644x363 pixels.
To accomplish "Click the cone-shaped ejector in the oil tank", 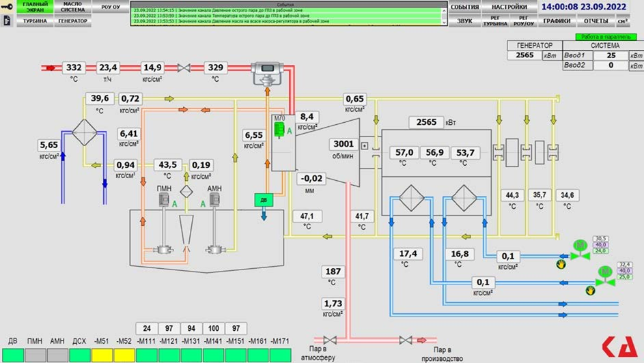I will coord(186,232).
